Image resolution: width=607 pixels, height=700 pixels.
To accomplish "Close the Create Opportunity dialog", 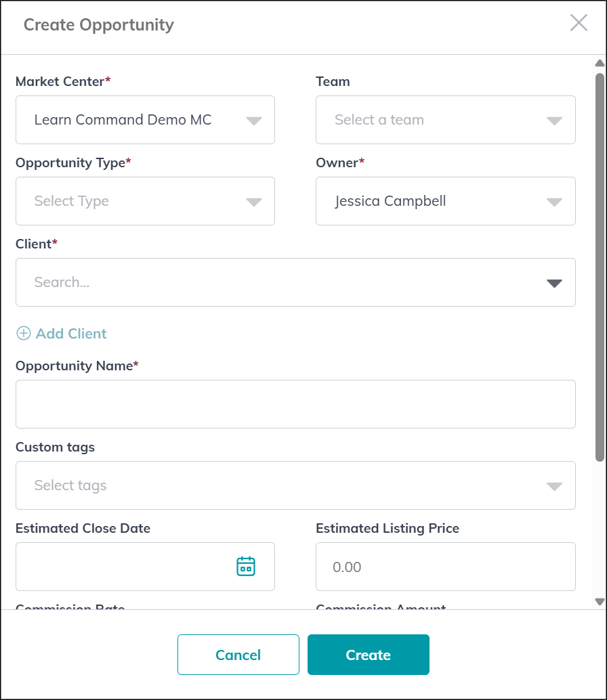I will [x=579, y=24].
